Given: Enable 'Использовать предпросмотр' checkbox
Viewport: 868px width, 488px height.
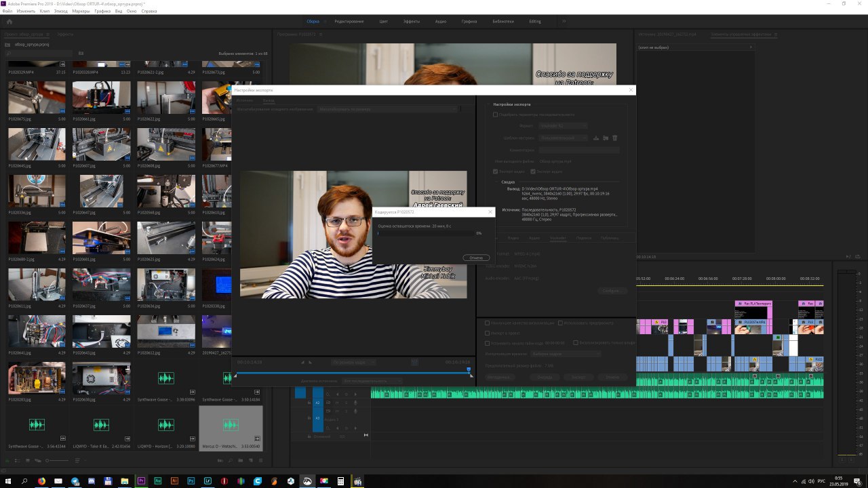Looking at the screenshot, I should pyautogui.click(x=561, y=323).
